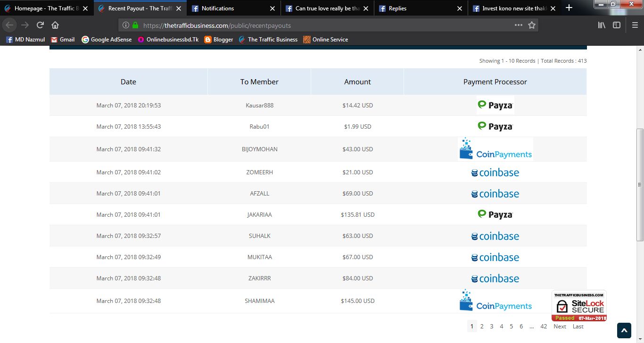Viewport: 644px width, 343px height.
Task: Click the vertical page scrollbar thumb
Action: click(x=639, y=184)
